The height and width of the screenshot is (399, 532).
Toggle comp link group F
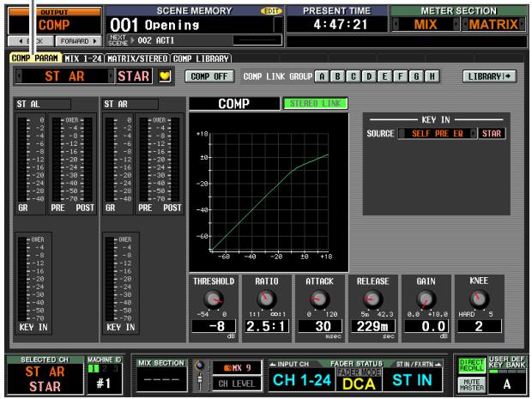click(x=401, y=76)
